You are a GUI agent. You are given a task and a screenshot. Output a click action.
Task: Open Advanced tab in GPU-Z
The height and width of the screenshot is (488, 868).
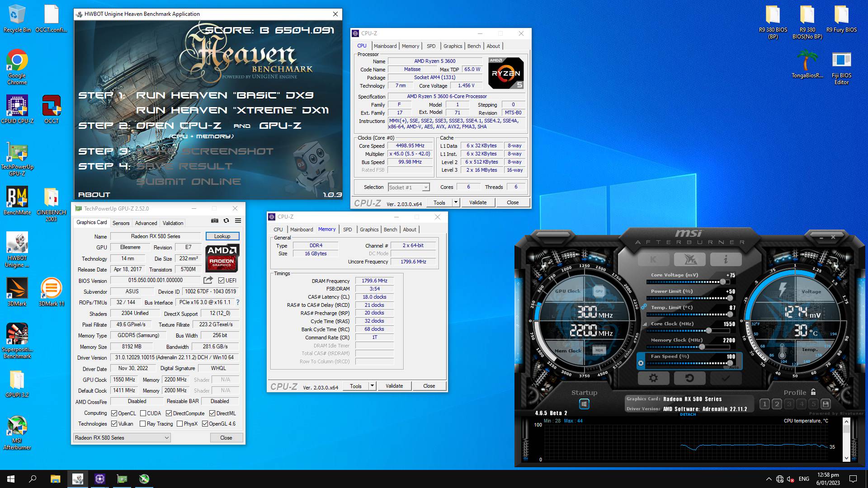[x=146, y=223]
